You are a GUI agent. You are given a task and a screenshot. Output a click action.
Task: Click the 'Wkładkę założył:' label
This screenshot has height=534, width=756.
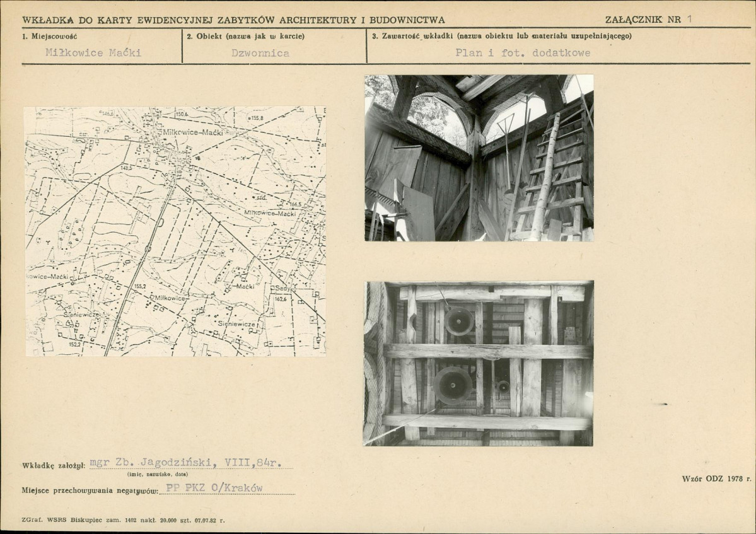click(x=53, y=465)
